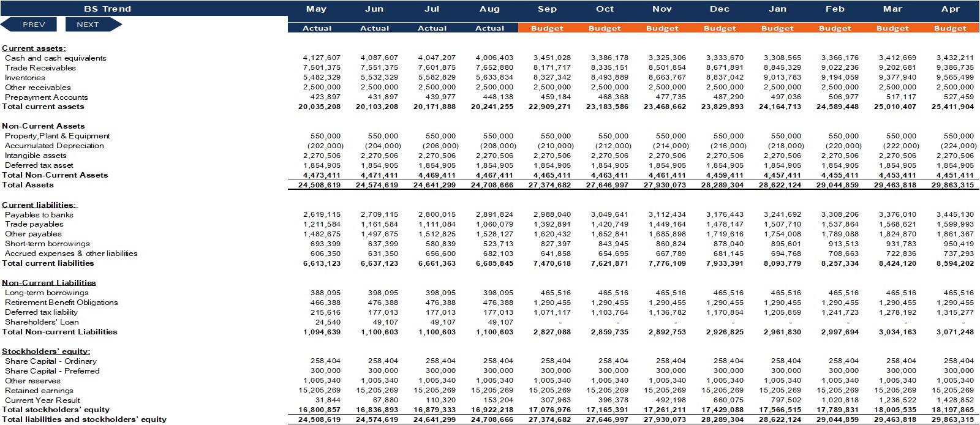Select the Non-Current Liabilities heading
The width and height of the screenshot is (980, 425).
click(49, 282)
